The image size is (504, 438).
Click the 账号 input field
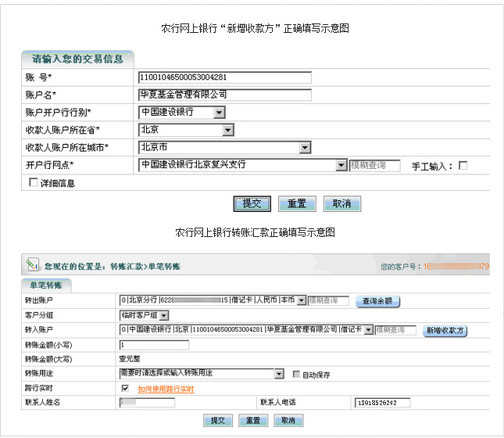pyautogui.click(x=225, y=77)
